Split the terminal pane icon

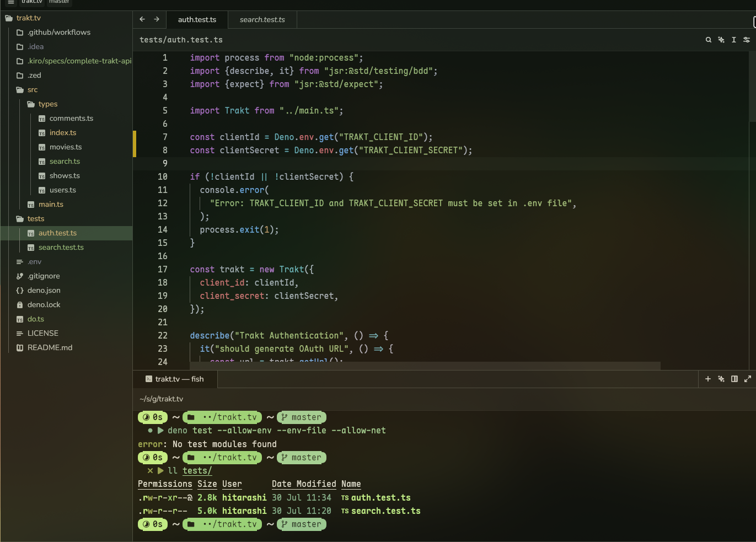734,379
